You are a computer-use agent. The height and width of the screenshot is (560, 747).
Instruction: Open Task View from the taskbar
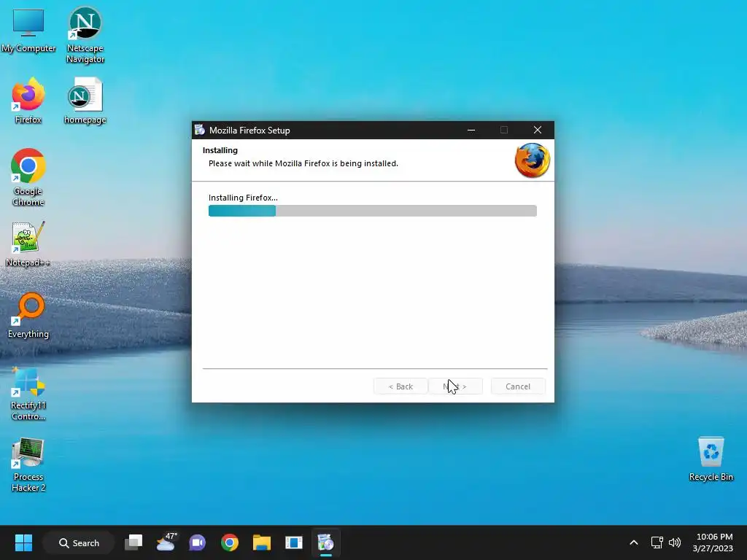tap(133, 542)
